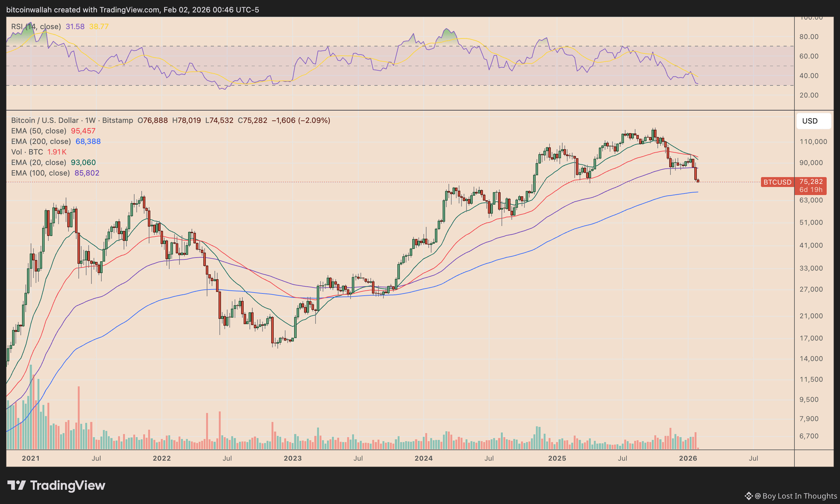Click the 2026 label on time axis
This screenshot has width=840, height=504.
coord(688,458)
